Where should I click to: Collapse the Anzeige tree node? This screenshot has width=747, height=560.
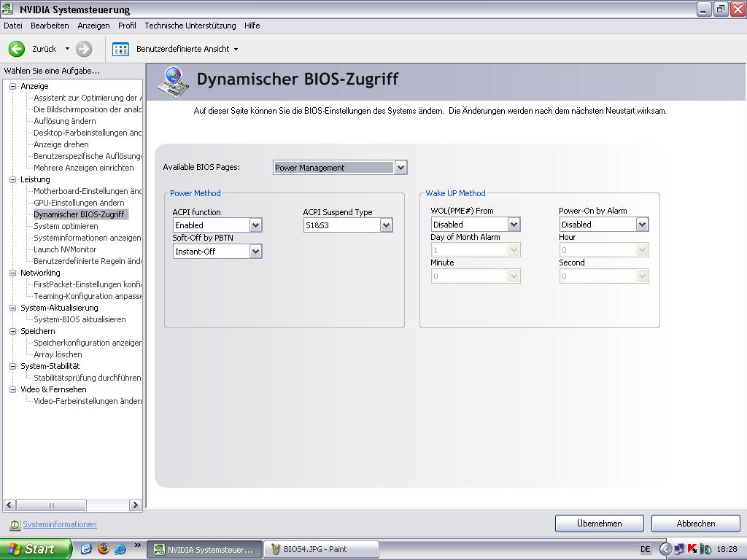(13, 86)
